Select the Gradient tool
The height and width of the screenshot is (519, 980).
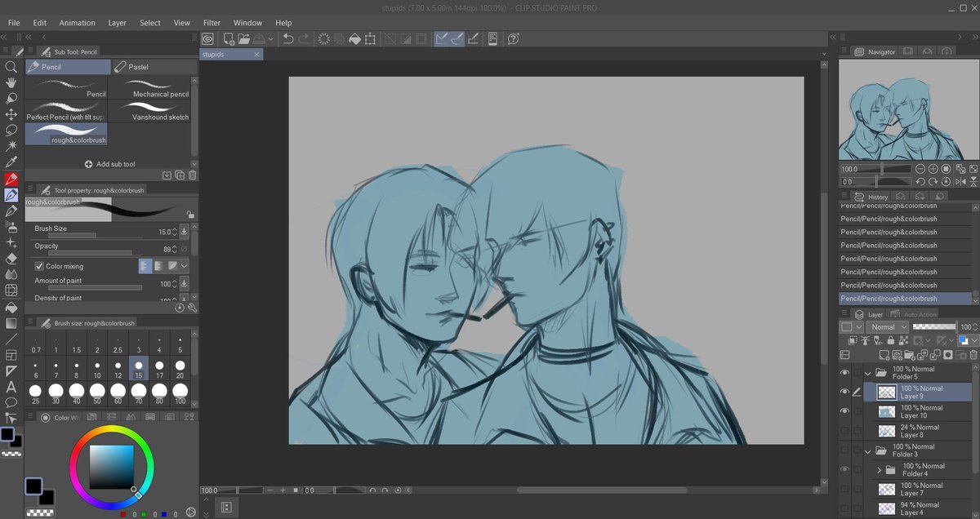pos(11,324)
